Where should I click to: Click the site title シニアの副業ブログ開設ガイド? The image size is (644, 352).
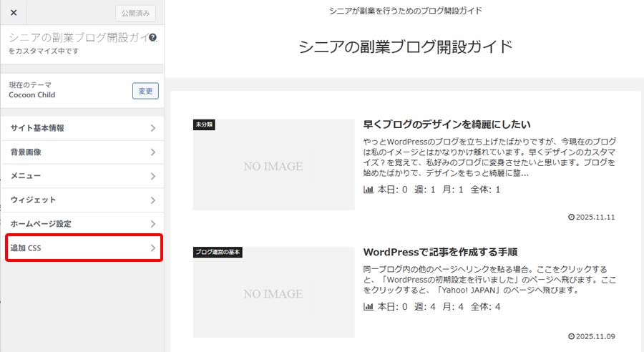(x=406, y=47)
